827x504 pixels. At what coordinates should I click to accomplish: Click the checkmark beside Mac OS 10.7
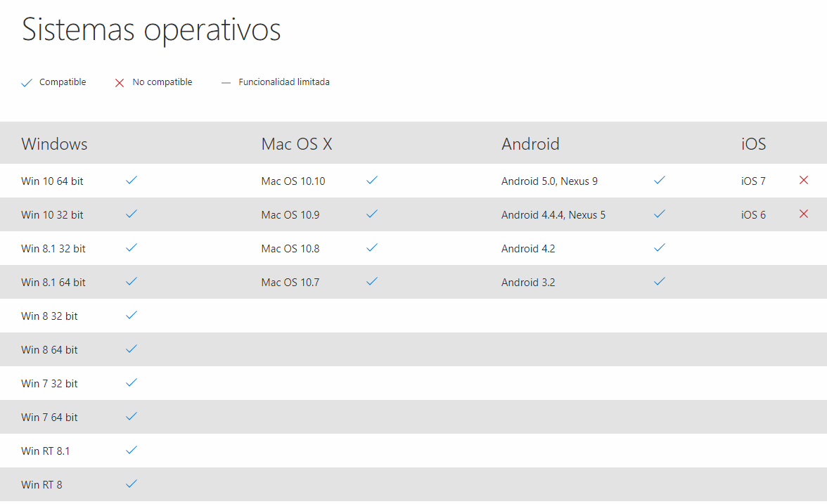372,281
